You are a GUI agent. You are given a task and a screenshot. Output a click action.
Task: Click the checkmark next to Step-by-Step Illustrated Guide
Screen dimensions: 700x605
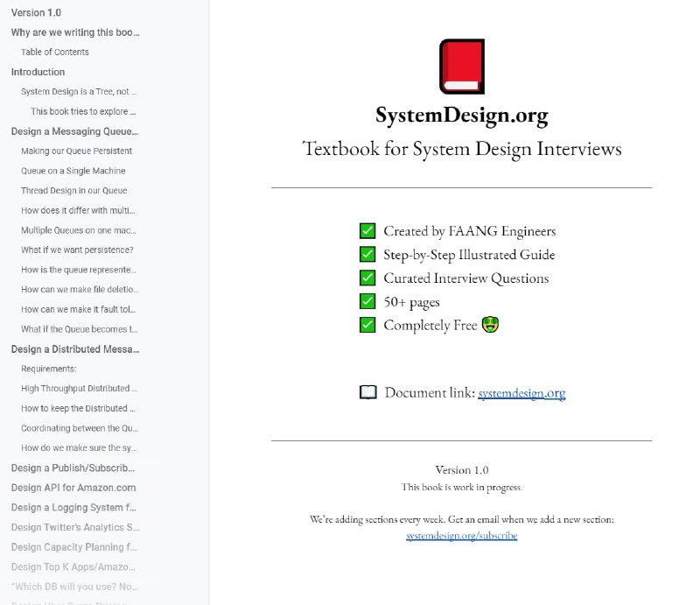pyautogui.click(x=367, y=255)
